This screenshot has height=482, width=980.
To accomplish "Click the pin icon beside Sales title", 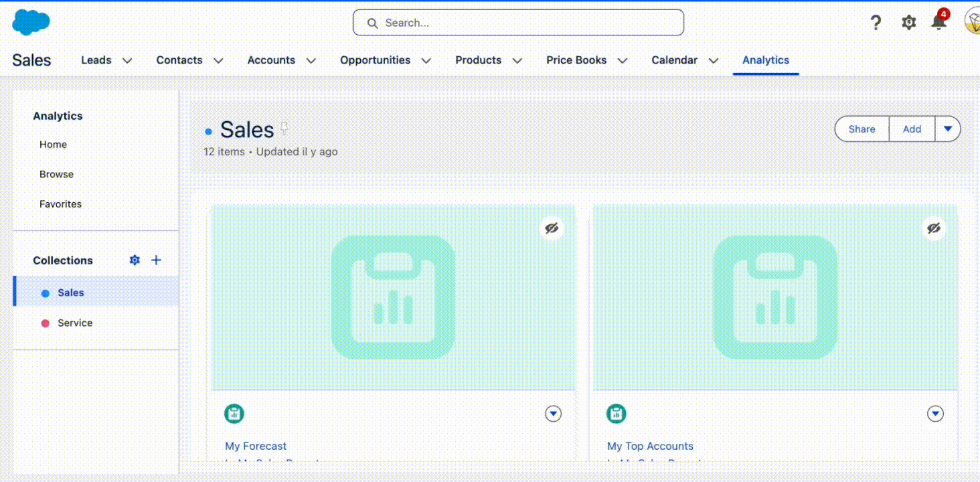I will point(284,129).
